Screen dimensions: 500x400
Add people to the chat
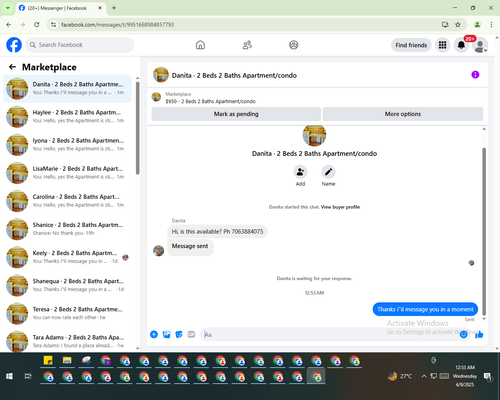point(300,172)
